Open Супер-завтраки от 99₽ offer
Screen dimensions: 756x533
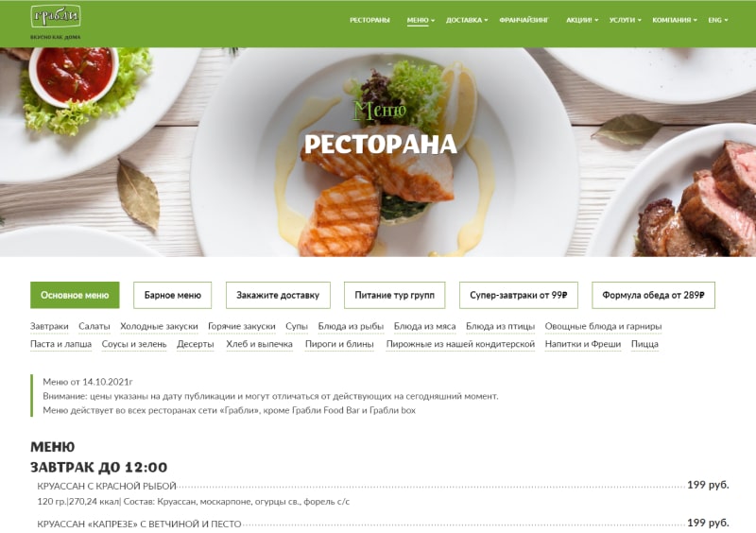518,295
